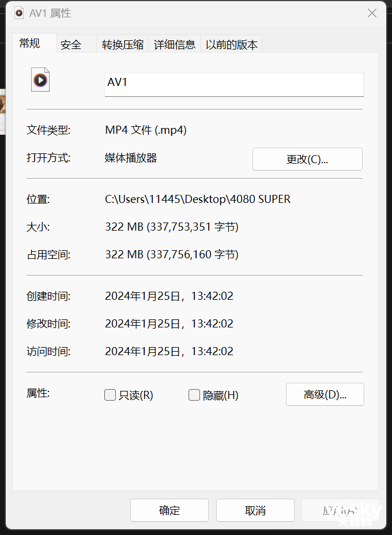Image resolution: width=392 pixels, height=535 pixels.
Task: Switch to the 常规 tab
Action: [35, 43]
